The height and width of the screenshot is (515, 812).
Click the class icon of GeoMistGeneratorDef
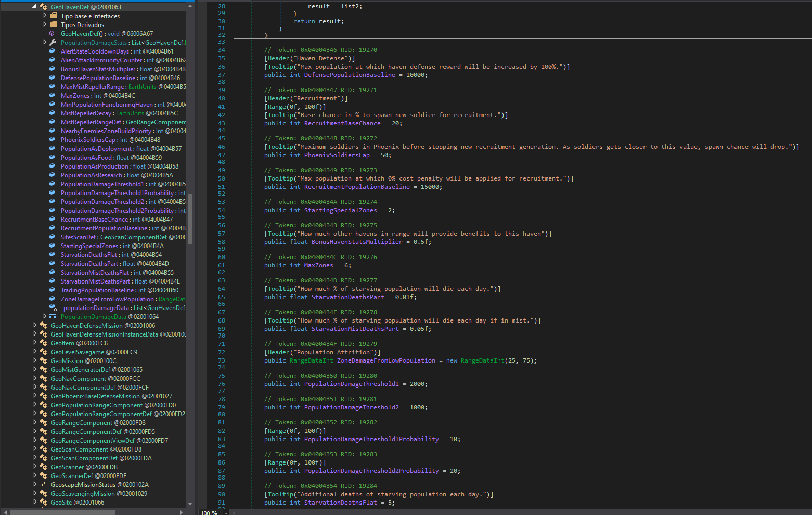43,369
